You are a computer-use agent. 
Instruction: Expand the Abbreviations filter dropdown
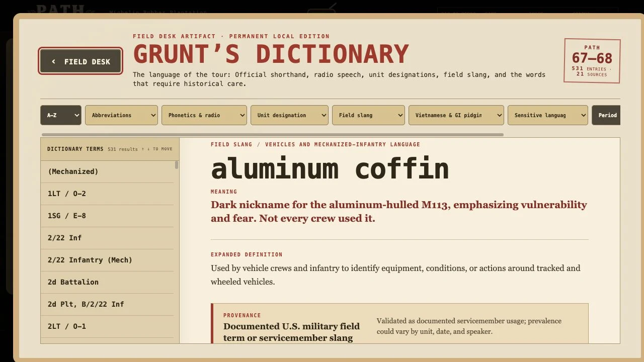click(x=121, y=115)
